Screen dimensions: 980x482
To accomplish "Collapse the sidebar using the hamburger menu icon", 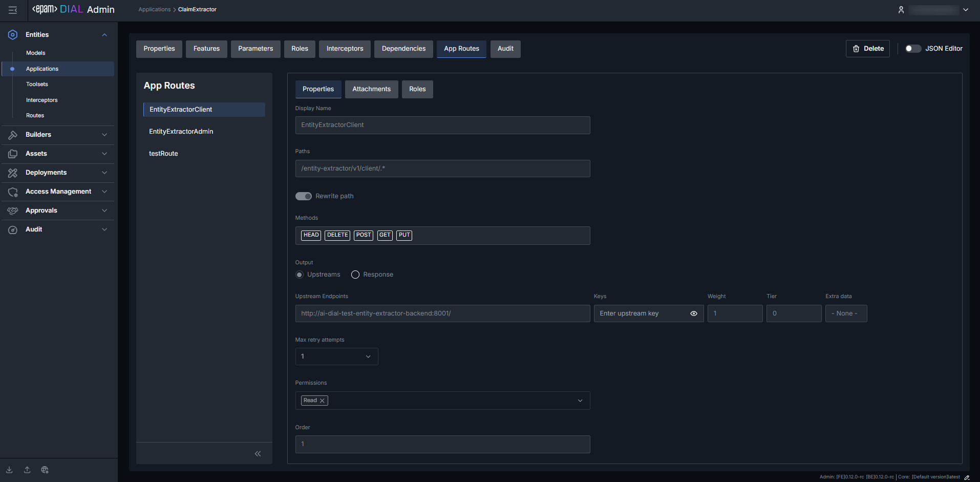I will tap(13, 10).
